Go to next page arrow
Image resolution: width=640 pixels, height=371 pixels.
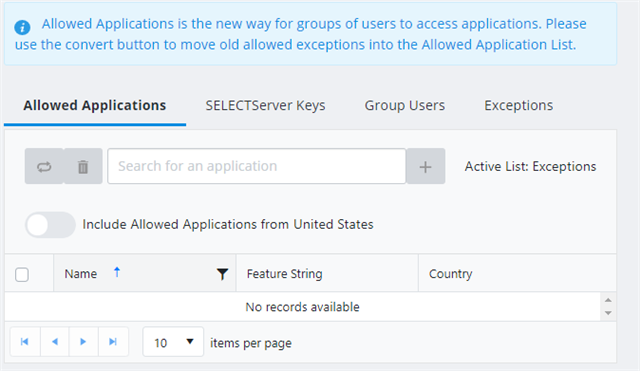point(84,342)
